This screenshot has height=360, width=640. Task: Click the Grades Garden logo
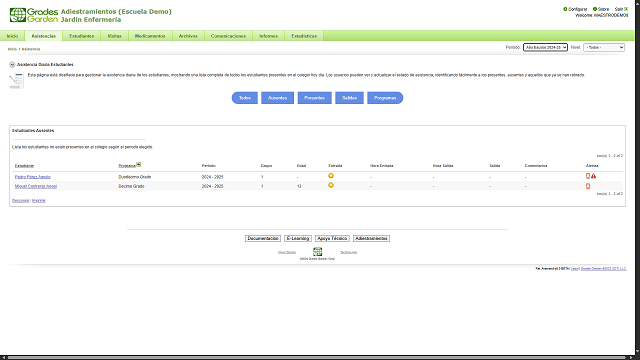[x=34, y=15]
